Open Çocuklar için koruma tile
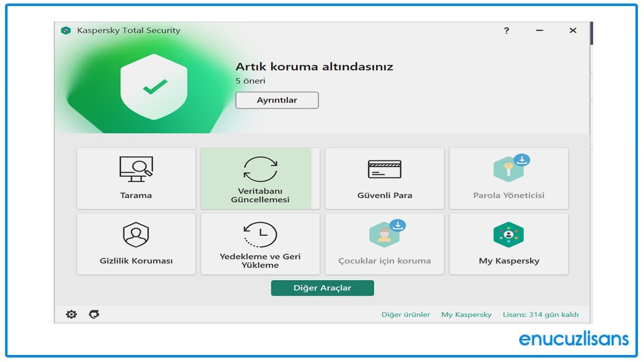Screen dimensions: 644x362 click(x=384, y=244)
